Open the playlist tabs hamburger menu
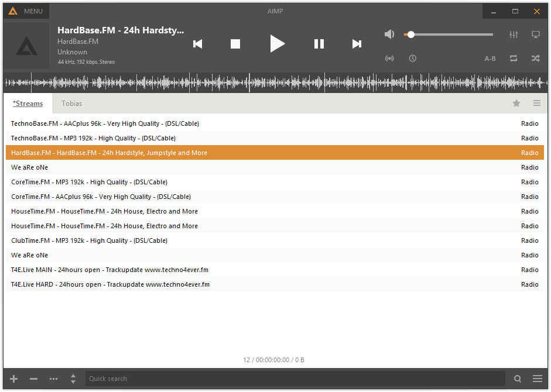Viewport: 551px width, 392px height. click(537, 104)
